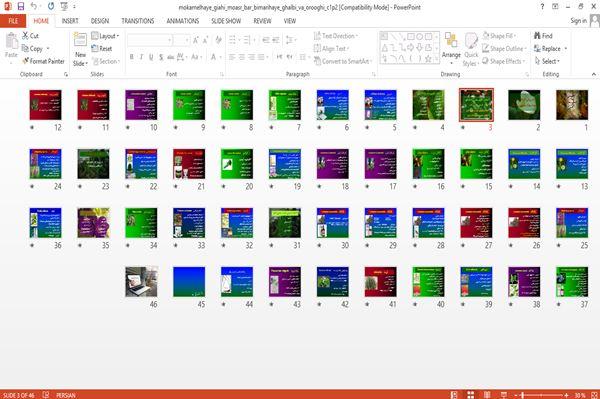Select the oval shape in Shapes gallery

[420, 37]
